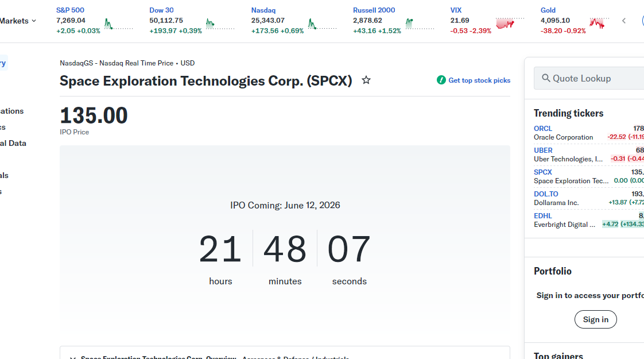The width and height of the screenshot is (644, 359).
Task: Open trending ticker ORCL
Action: [543, 128]
